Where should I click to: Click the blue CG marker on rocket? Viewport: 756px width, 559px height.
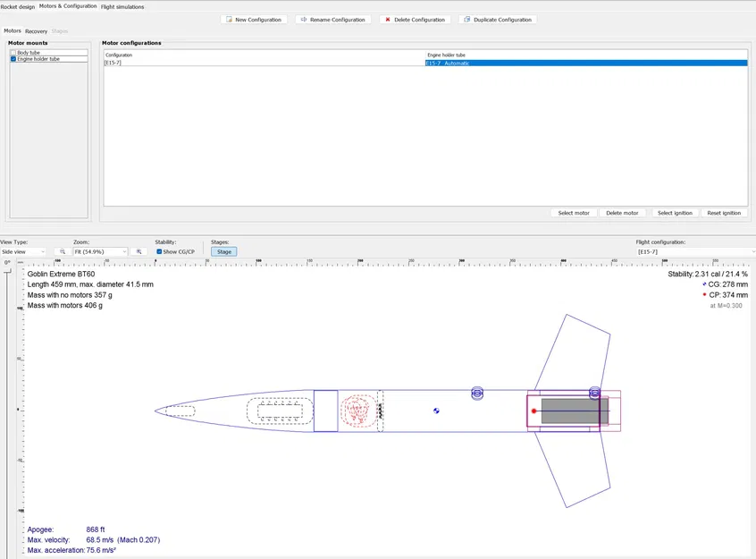(x=436, y=411)
